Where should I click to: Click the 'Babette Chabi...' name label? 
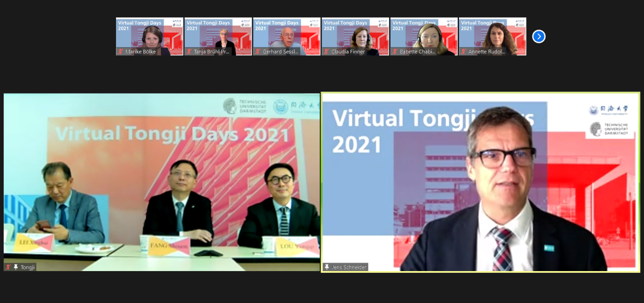pos(417,52)
